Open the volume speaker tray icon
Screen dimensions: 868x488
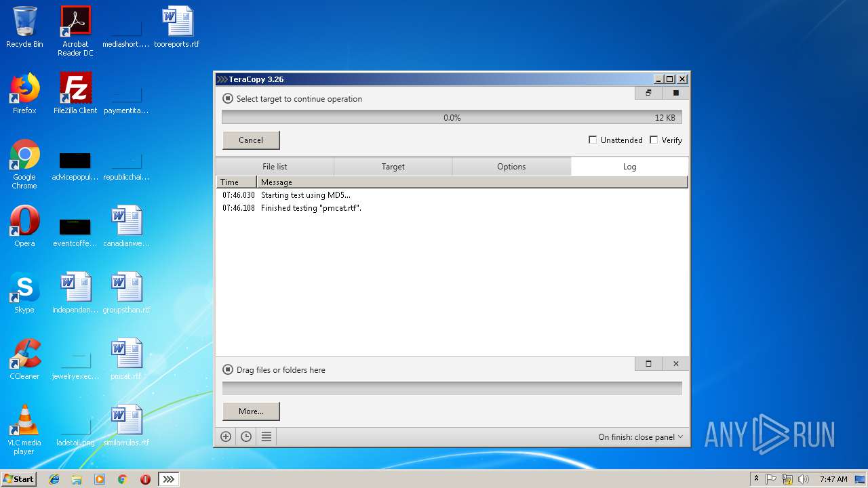pos(804,479)
